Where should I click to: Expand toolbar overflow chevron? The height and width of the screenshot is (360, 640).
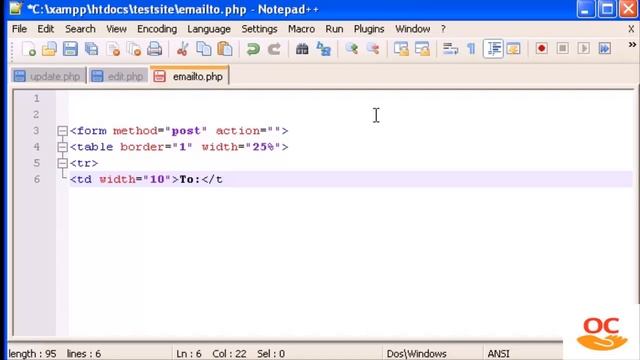pos(632,44)
